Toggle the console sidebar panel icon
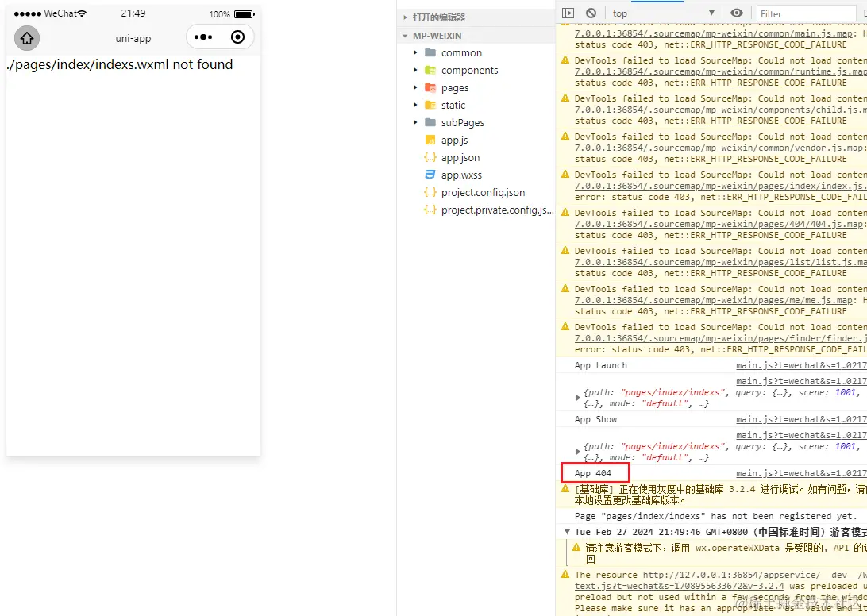This screenshot has width=867, height=616. point(568,13)
